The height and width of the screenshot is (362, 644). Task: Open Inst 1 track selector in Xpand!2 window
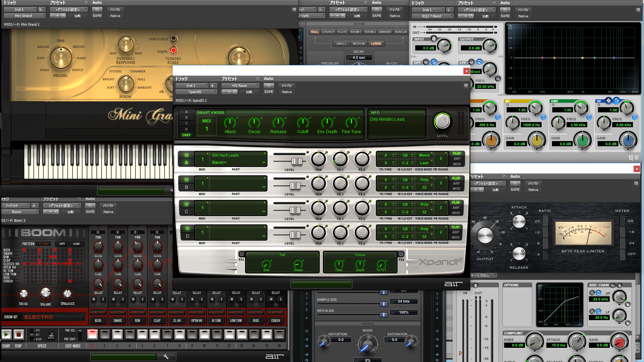point(192,85)
